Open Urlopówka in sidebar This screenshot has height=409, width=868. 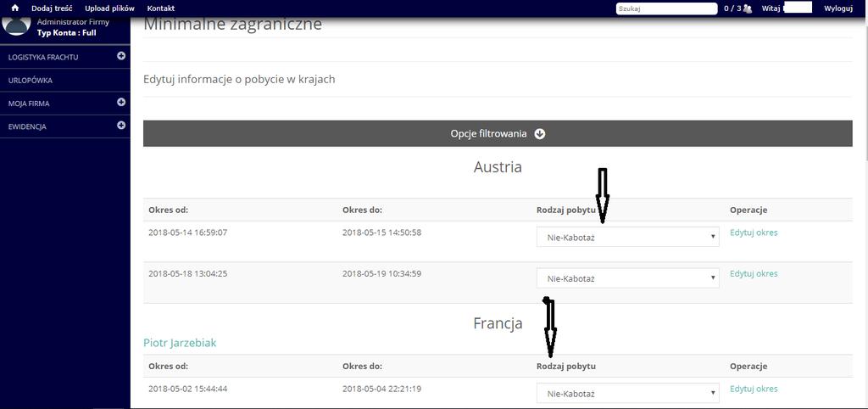(x=65, y=81)
